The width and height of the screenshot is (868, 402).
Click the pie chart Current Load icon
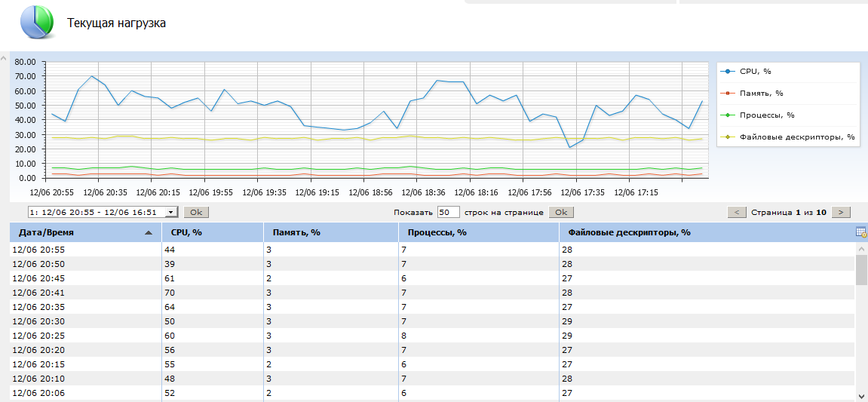coord(36,22)
